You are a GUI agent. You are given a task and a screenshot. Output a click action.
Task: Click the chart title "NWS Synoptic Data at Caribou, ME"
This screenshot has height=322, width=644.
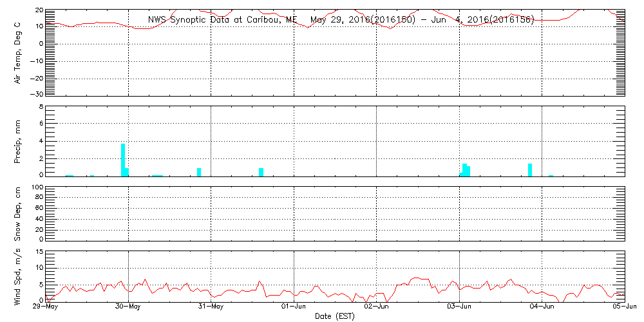[x=223, y=20]
